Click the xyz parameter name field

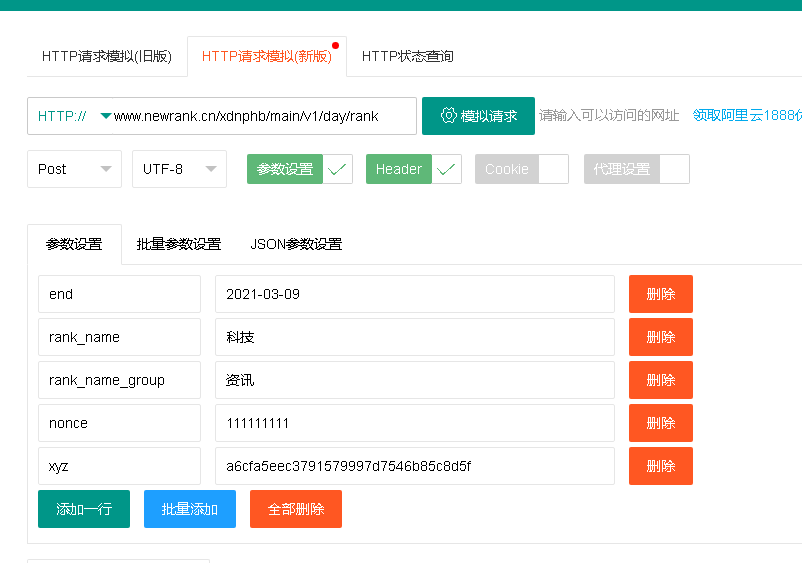click(x=119, y=466)
